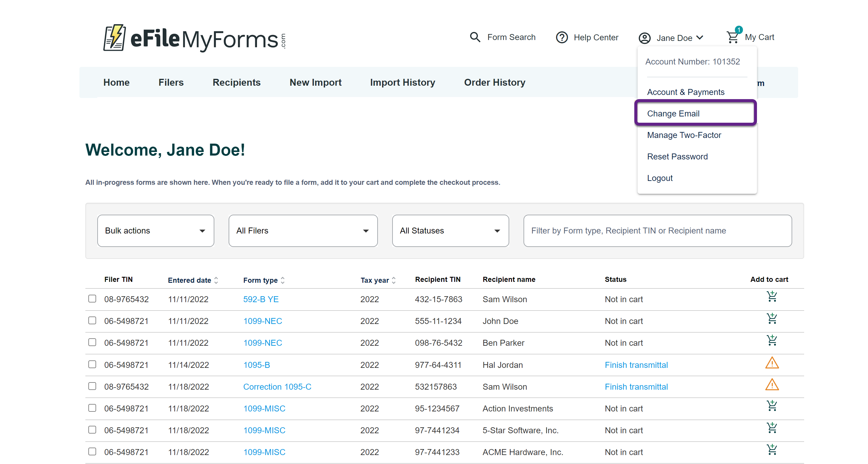Open the New Import tab

[x=316, y=82]
